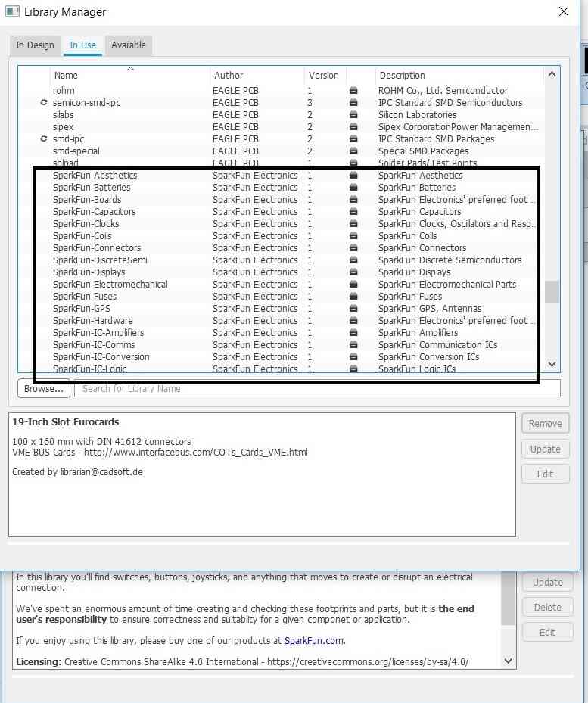Viewport: 588px width, 703px height.
Task: Select the SparkFun-Clocks library name
Action: [x=86, y=224]
